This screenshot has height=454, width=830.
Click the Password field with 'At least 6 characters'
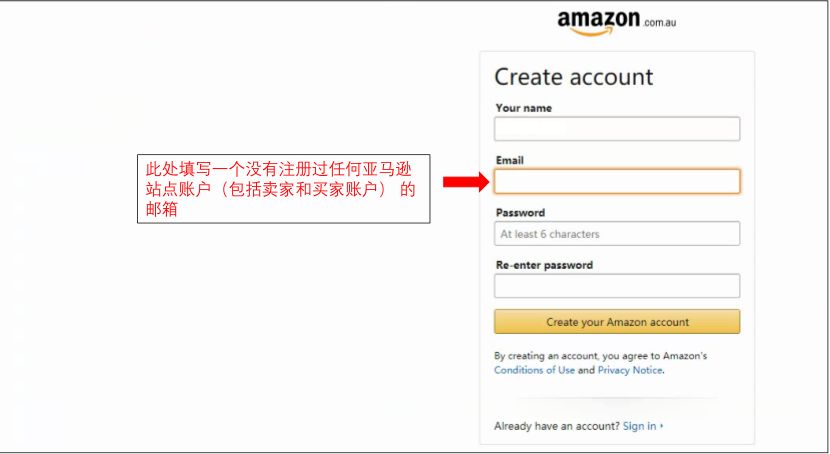617,233
